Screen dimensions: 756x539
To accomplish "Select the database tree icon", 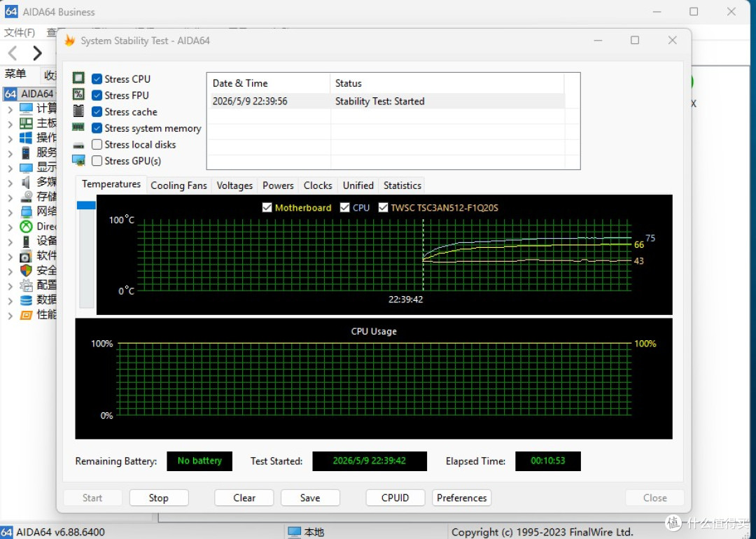I will (26, 300).
